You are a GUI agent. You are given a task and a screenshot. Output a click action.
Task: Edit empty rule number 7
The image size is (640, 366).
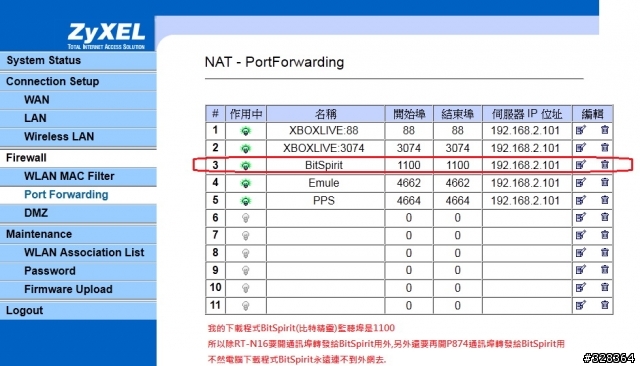(x=580, y=235)
